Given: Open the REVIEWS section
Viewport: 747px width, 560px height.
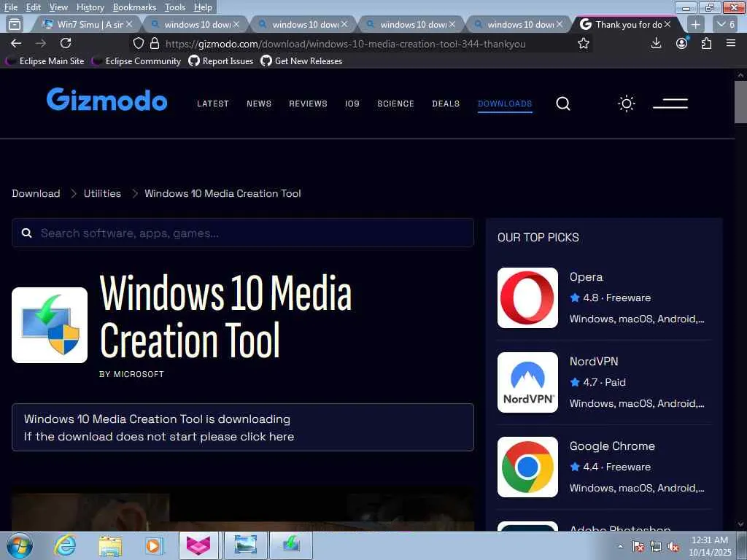Looking at the screenshot, I should pyautogui.click(x=308, y=104).
